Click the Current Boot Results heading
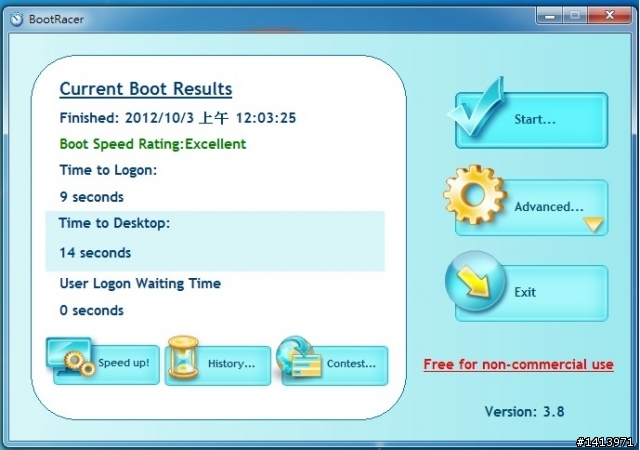 [x=146, y=89]
